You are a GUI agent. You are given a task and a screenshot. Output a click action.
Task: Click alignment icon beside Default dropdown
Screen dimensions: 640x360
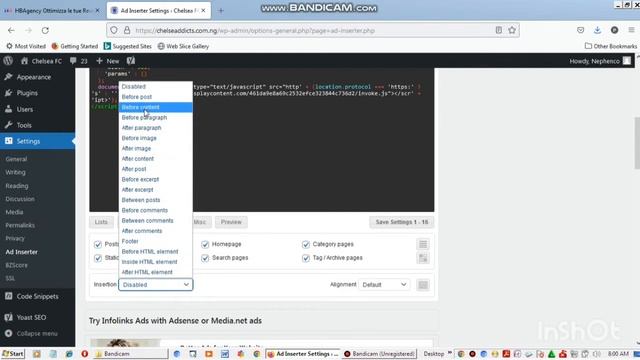[x=423, y=284]
